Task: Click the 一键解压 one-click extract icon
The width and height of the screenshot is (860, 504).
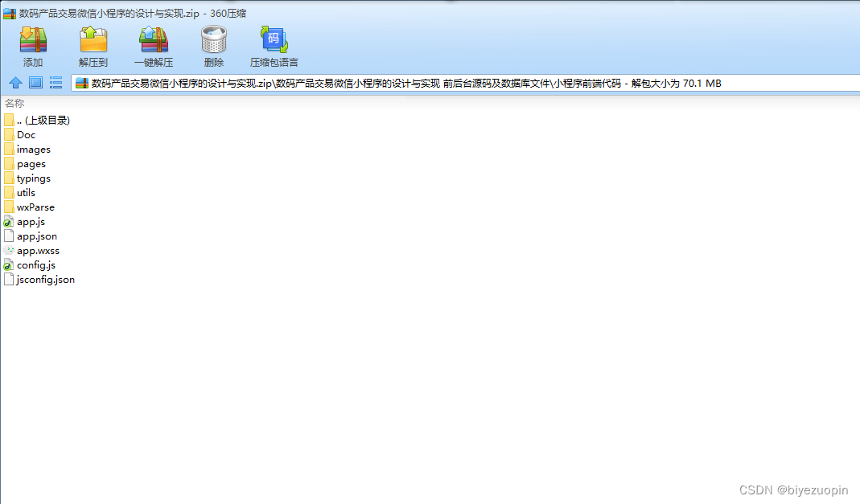Action: point(154,39)
